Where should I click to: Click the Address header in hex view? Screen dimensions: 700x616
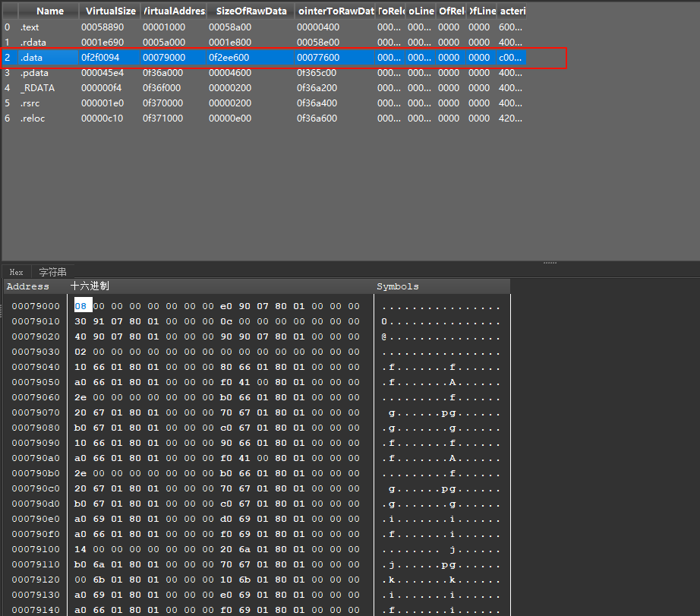pyautogui.click(x=27, y=286)
